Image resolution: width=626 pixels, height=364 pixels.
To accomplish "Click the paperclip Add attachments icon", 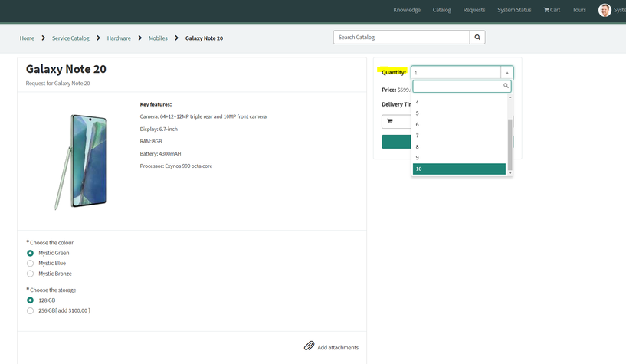I will point(309,346).
